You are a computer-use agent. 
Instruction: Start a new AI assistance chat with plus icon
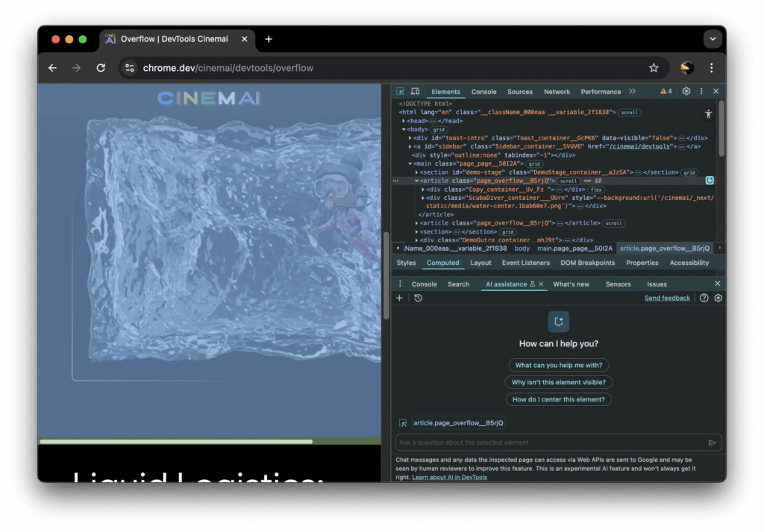[399, 298]
